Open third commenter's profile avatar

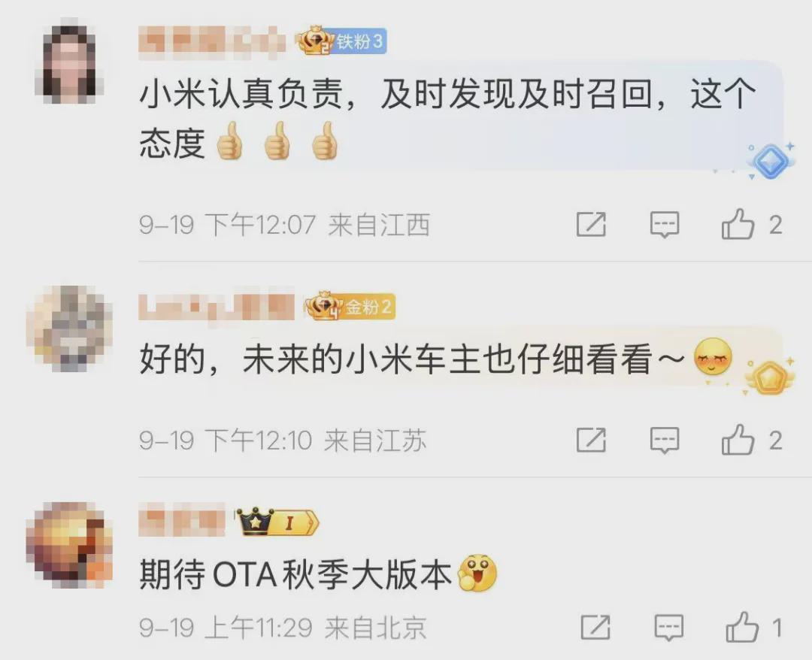(69, 544)
